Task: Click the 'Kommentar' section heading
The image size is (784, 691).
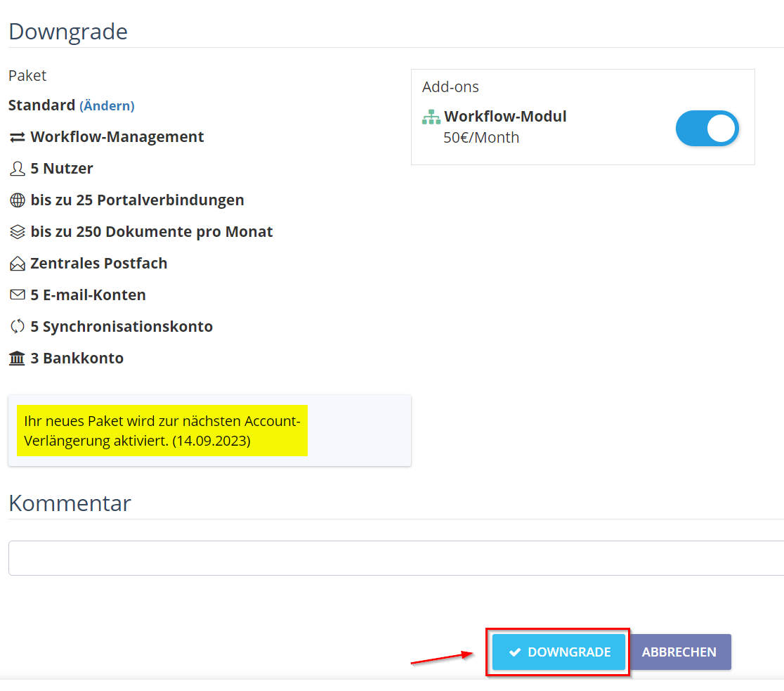Action: [70, 503]
